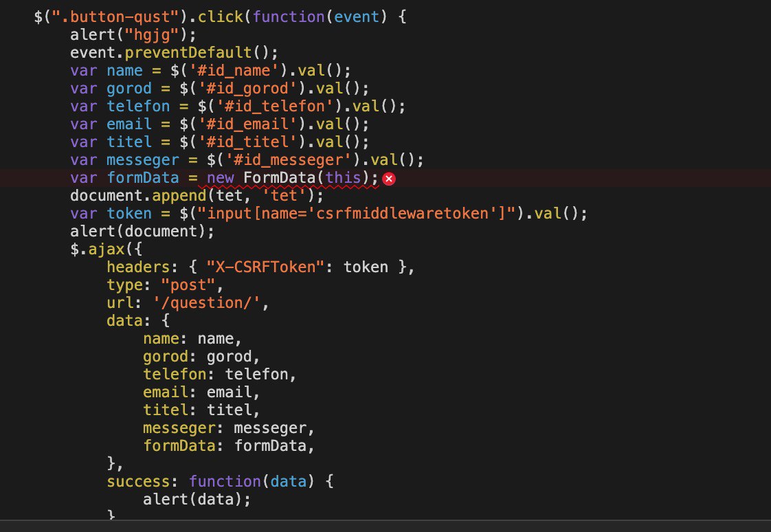This screenshot has height=532, width=771.
Task: Click the FormData constructor name
Action: click(279, 177)
